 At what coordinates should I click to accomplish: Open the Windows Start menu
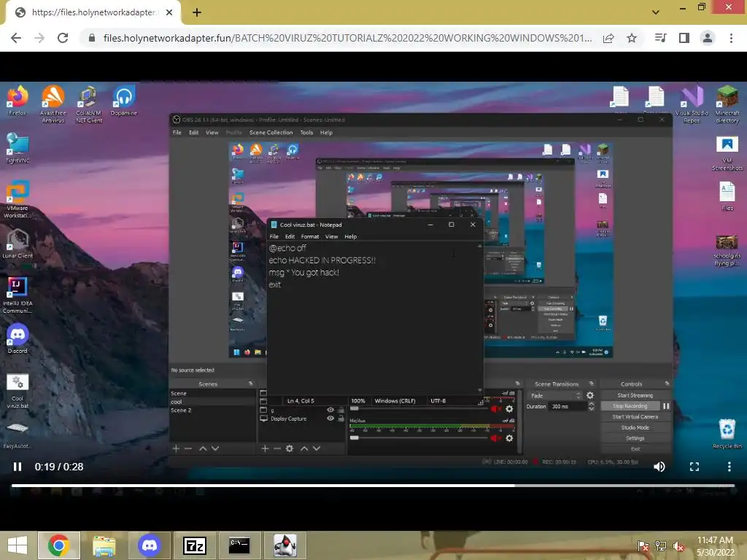pos(18,545)
